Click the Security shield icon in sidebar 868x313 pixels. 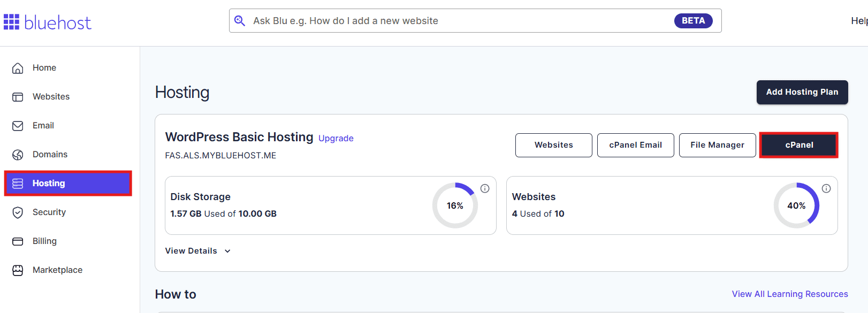pos(18,212)
